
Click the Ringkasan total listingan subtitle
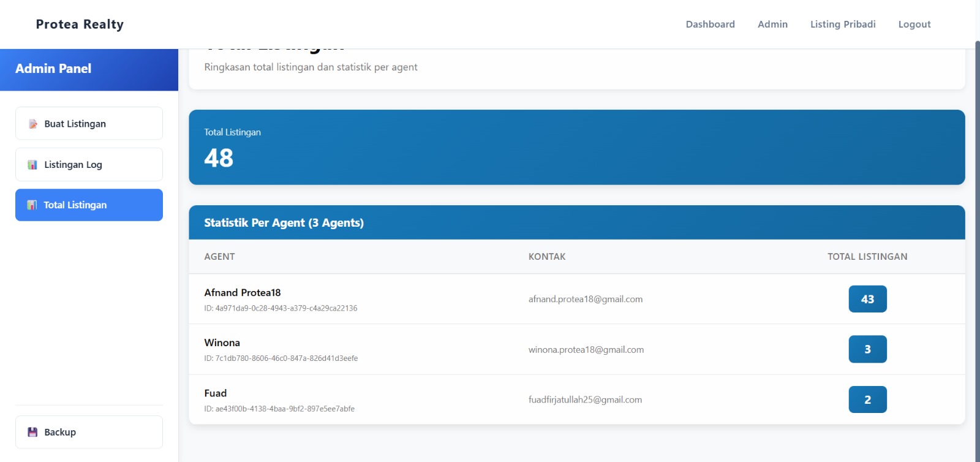[311, 67]
